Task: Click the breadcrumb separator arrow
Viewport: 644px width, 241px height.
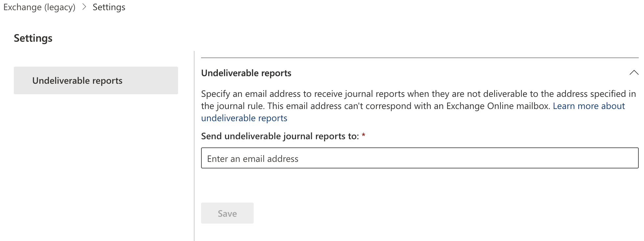Action: point(84,7)
